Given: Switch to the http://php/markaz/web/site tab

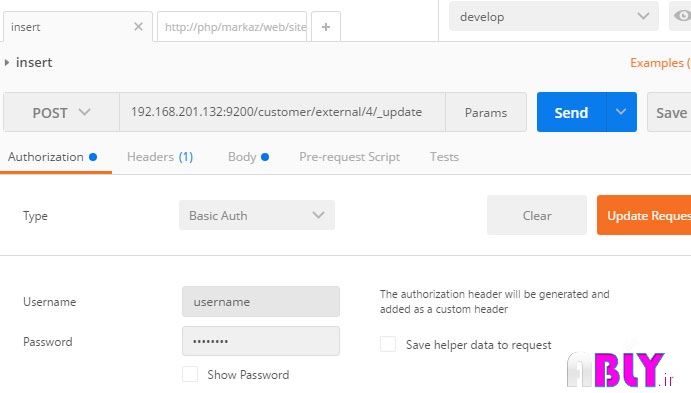Looking at the screenshot, I should (x=232, y=27).
